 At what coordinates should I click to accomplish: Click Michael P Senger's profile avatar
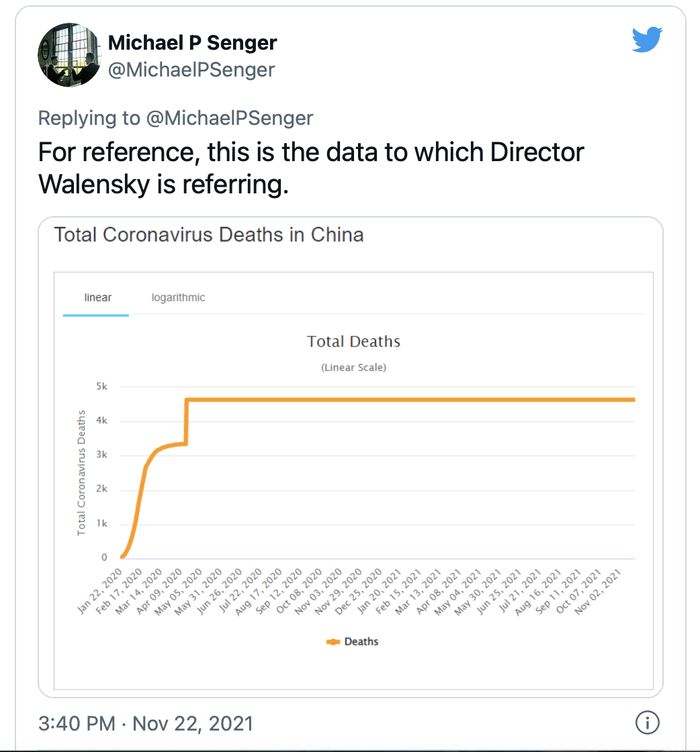point(70,54)
